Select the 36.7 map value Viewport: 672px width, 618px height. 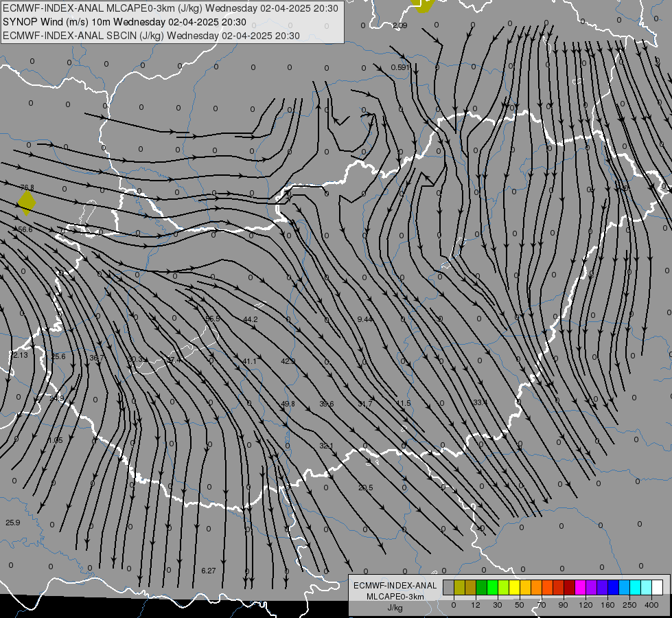[x=97, y=358]
